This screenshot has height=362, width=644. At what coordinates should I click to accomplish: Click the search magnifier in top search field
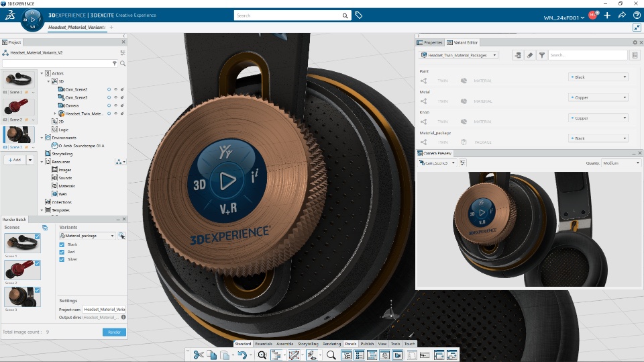click(345, 15)
